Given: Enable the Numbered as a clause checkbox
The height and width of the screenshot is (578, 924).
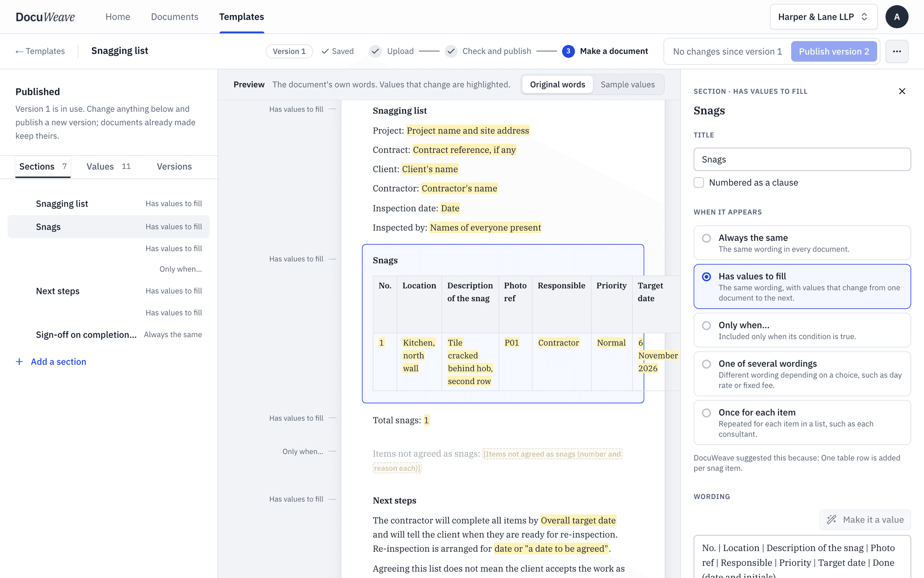Looking at the screenshot, I should pos(699,182).
